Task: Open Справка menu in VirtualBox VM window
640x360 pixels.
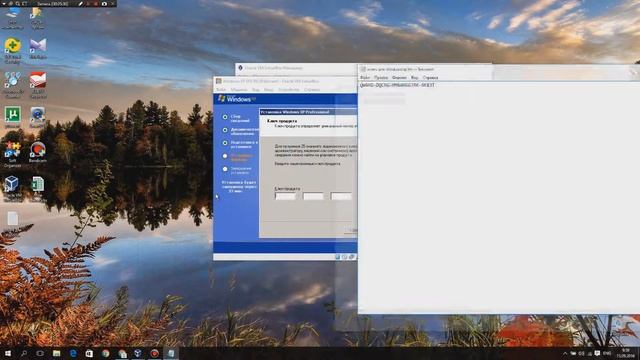Action: [312, 89]
